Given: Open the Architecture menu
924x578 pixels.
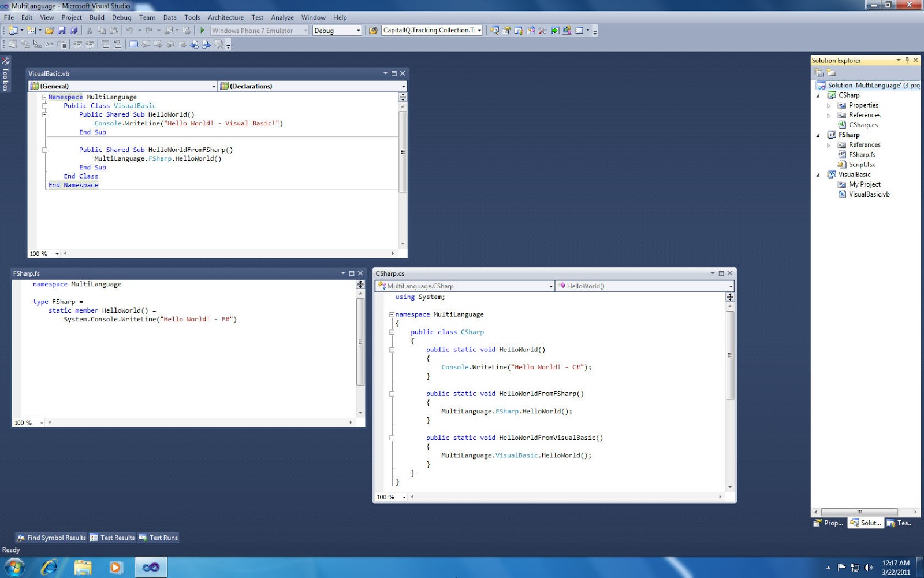Looking at the screenshot, I should [226, 17].
